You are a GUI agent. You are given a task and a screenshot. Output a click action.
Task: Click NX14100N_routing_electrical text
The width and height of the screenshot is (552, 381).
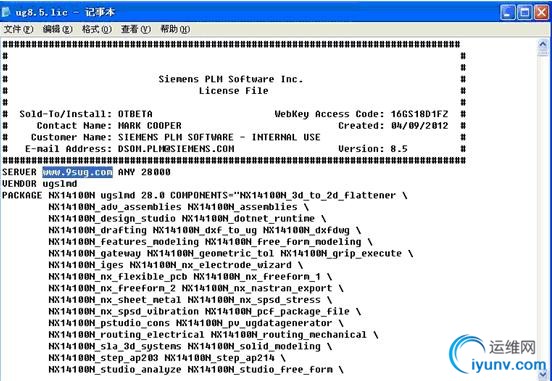tap(126, 335)
